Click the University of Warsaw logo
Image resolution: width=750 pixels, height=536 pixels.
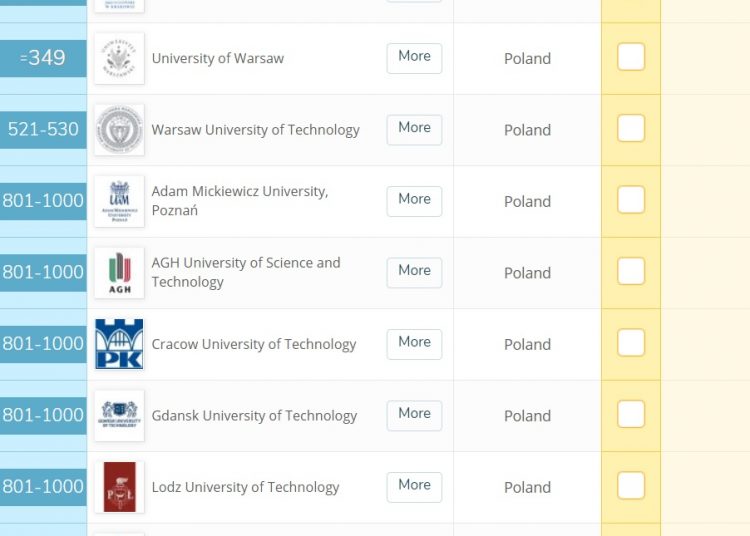[x=119, y=58]
